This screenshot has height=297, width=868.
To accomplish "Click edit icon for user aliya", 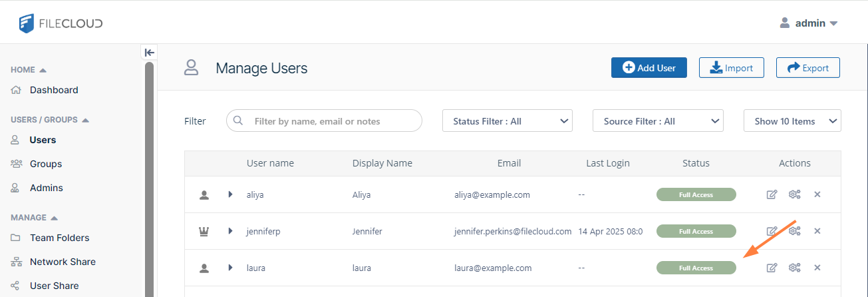I will [x=772, y=194].
